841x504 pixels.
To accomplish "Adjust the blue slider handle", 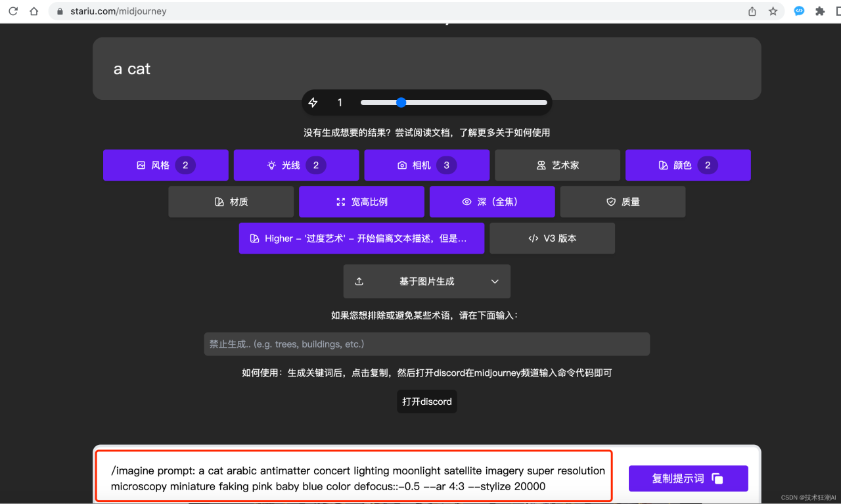I will (401, 103).
